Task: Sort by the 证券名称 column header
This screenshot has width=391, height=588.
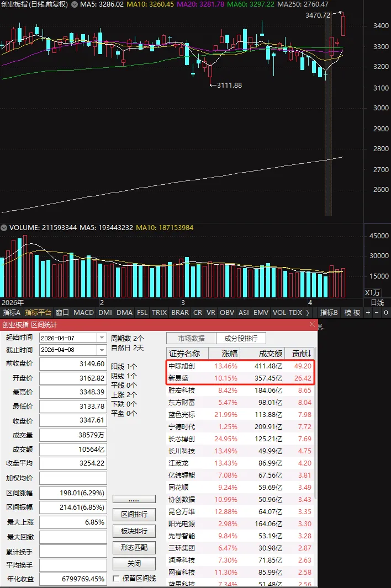Action: coord(187,353)
